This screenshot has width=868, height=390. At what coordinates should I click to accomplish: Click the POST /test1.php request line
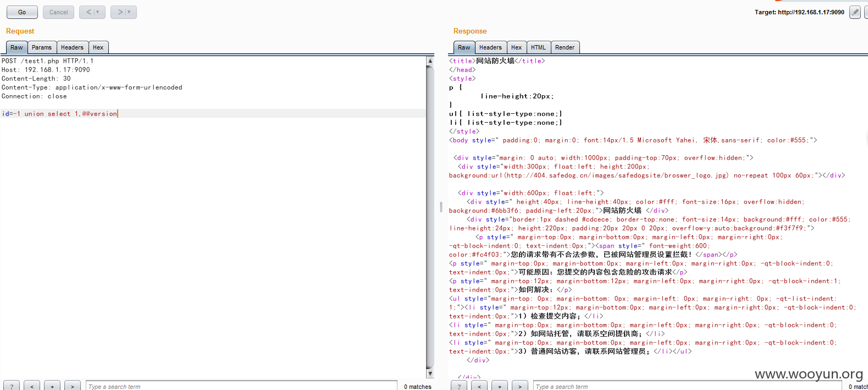(47, 61)
